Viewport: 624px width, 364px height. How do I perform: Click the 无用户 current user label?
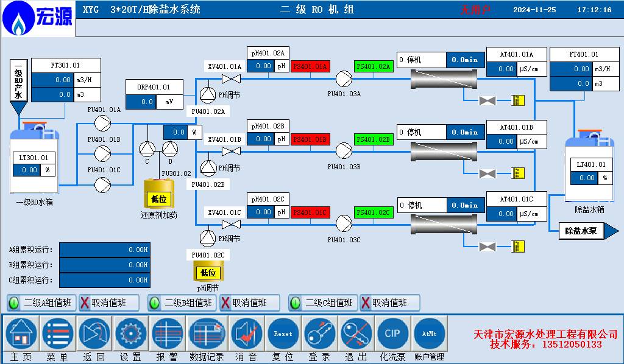pyautogui.click(x=475, y=10)
